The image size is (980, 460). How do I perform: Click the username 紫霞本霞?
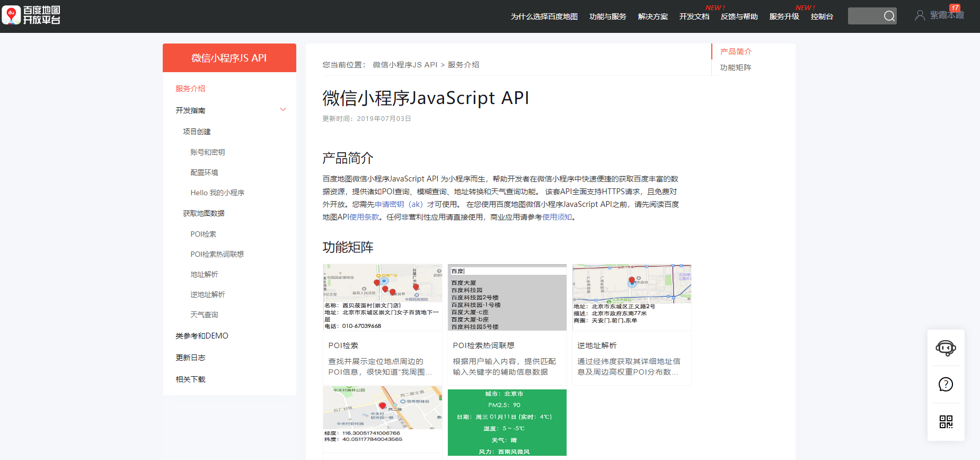tap(947, 15)
